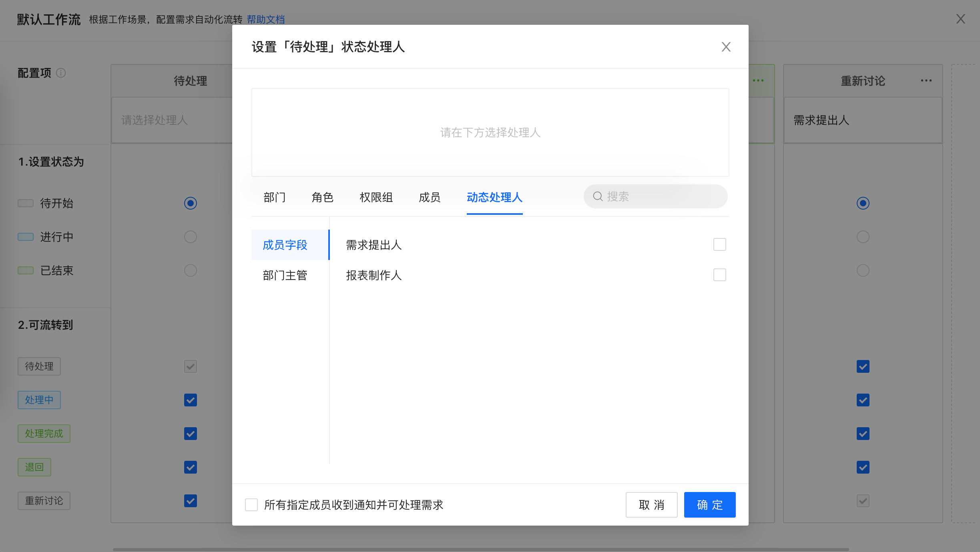Enable 所有指定成员收到通知并可处理需求 option
This screenshot has width=980, height=552.
tap(251, 505)
